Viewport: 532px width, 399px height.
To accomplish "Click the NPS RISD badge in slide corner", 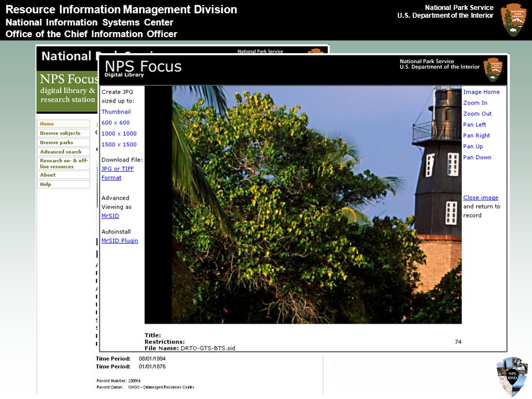I will click(512, 376).
